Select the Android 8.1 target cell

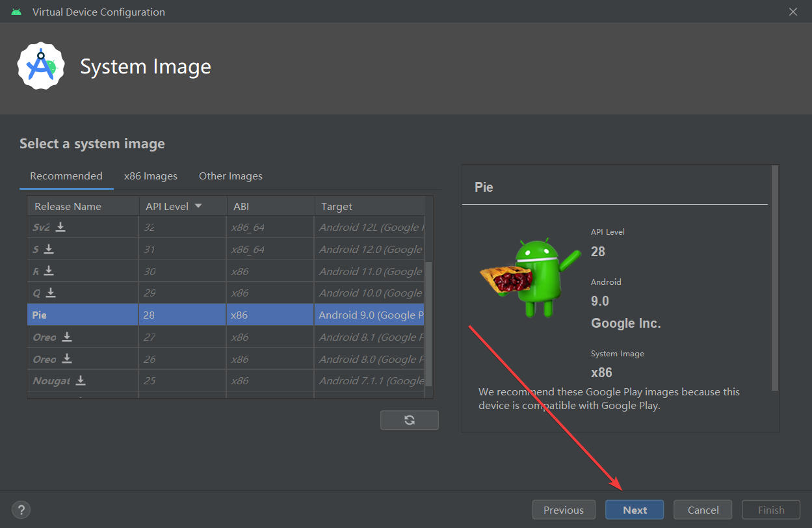tap(370, 337)
